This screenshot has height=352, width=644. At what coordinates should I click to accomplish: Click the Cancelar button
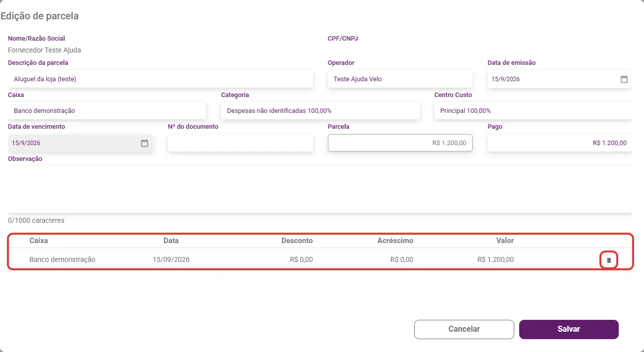click(464, 329)
